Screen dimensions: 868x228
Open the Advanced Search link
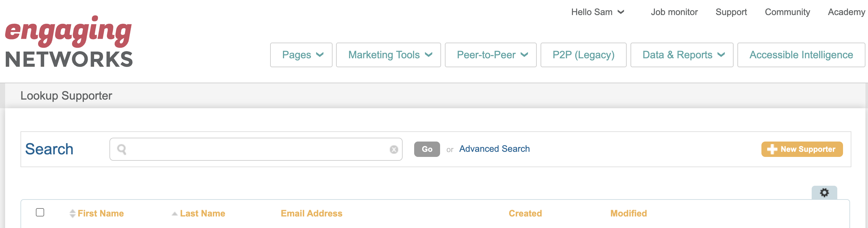494,149
